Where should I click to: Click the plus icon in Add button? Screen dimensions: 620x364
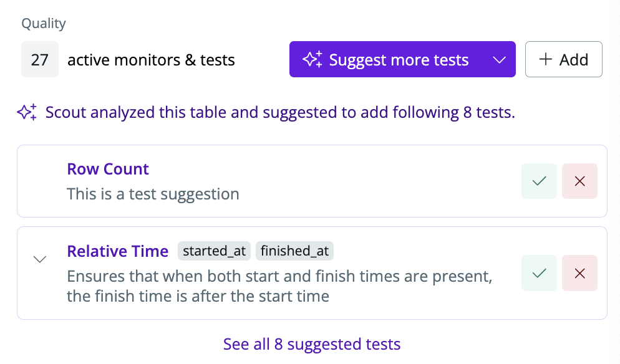546,59
